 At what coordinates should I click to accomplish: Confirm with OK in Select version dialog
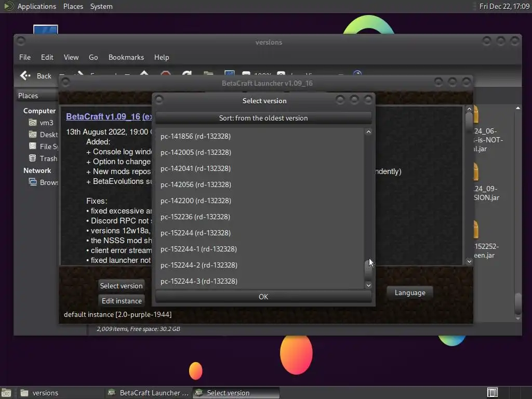(263, 297)
